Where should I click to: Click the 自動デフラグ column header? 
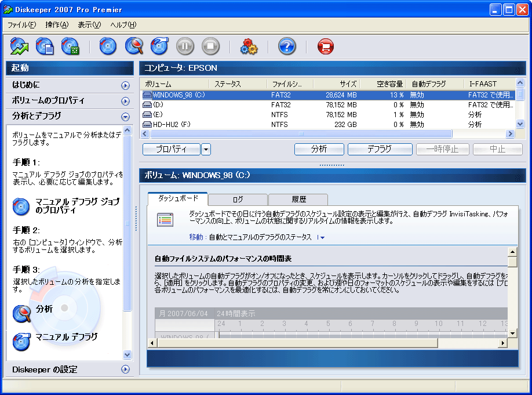[435, 84]
